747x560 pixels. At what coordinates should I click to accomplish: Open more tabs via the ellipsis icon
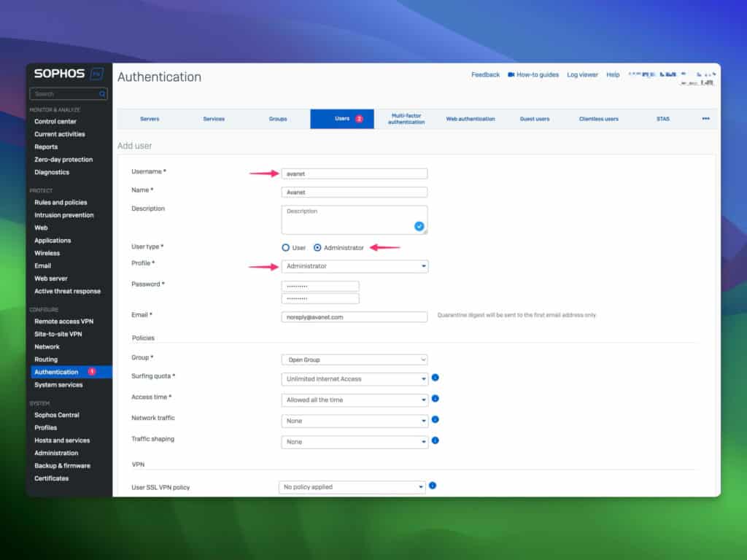click(705, 118)
